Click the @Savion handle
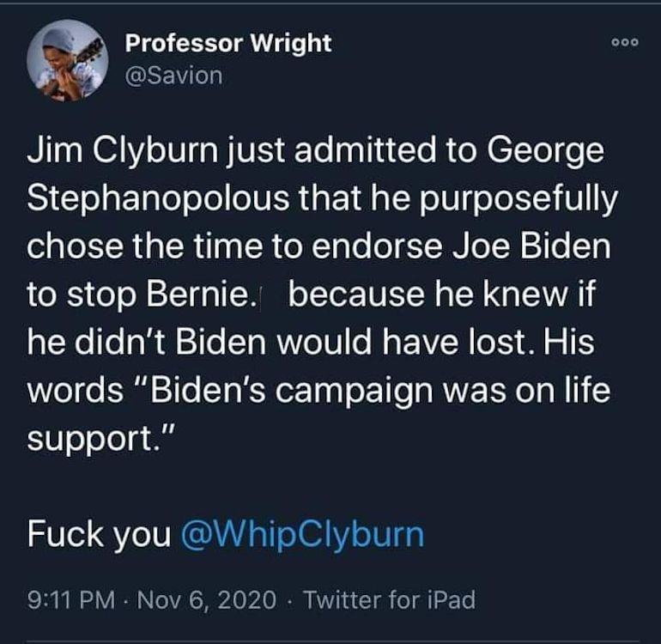This screenshot has height=644, width=661. (x=173, y=76)
